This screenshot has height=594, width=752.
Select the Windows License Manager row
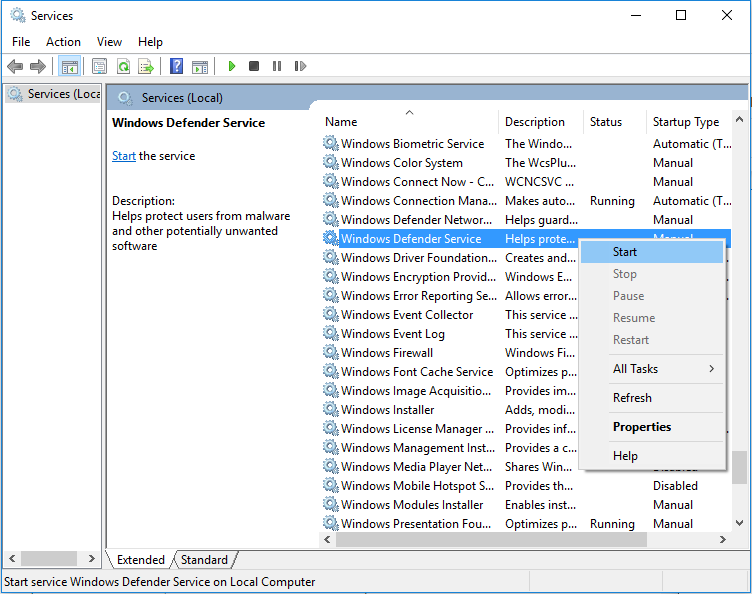pos(450,429)
